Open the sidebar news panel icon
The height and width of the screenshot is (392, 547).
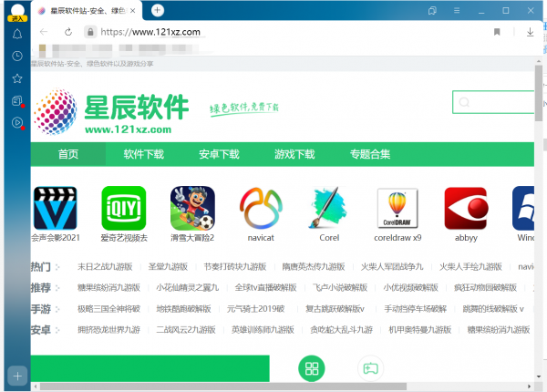(x=17, y=101)
